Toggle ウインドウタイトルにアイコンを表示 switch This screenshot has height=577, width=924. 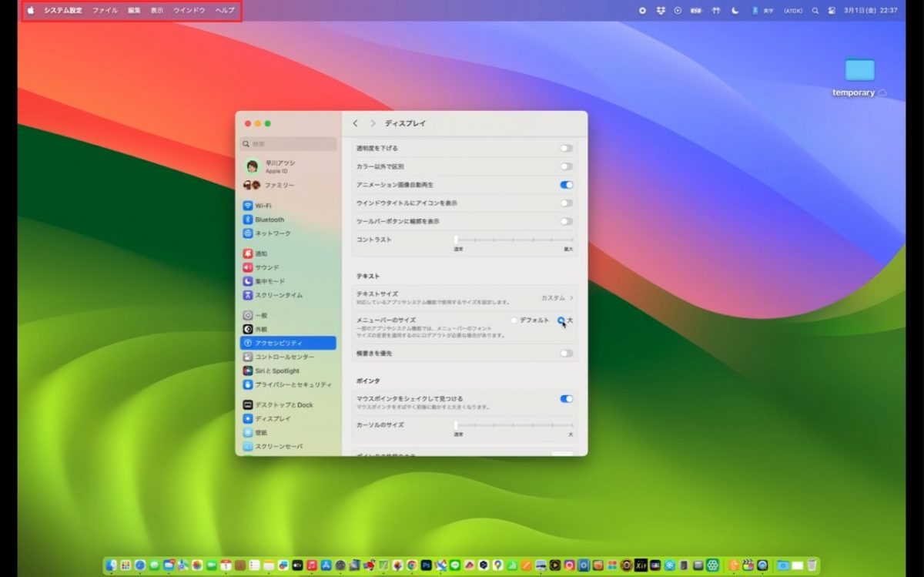point(567,203)
